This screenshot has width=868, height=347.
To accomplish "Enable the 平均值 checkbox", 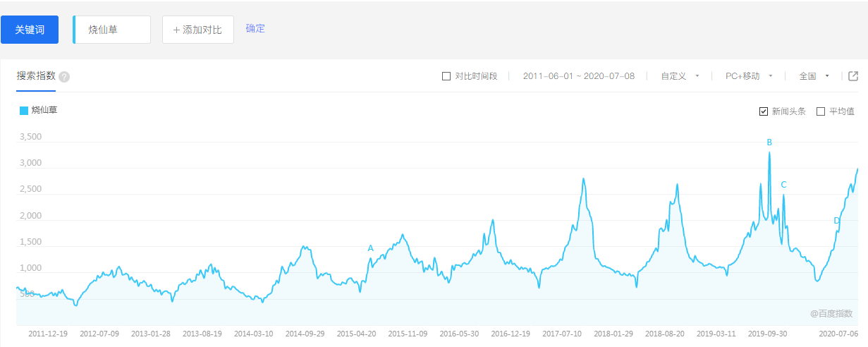I will 820,111.
